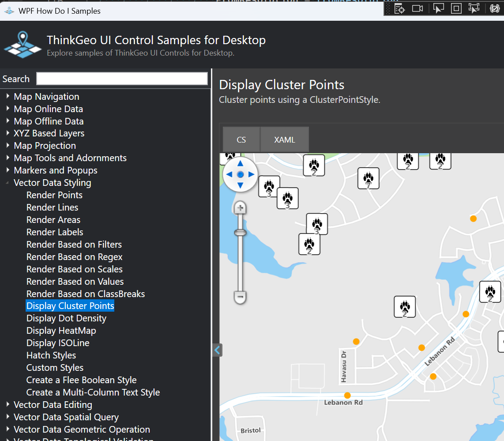
Task: Pan the map right with the arrow
Action: (252, 175)
